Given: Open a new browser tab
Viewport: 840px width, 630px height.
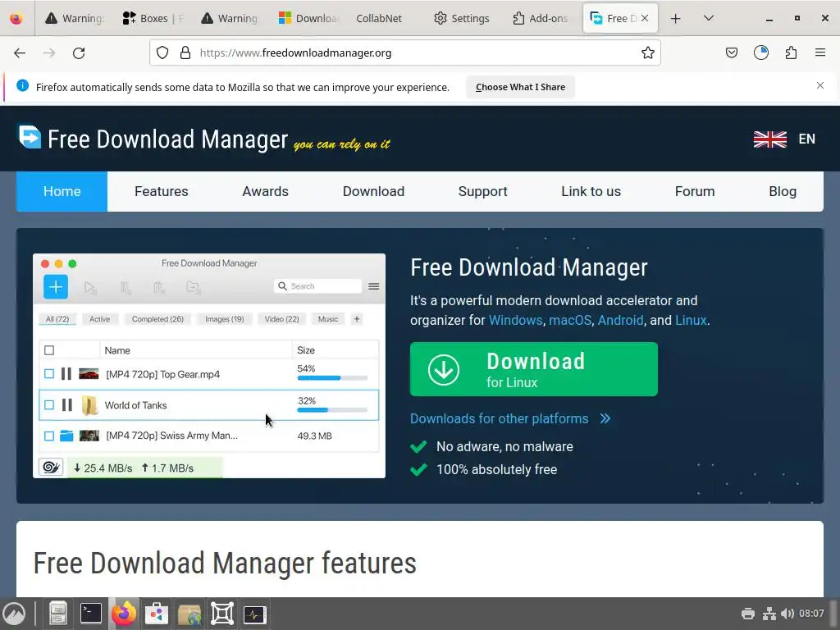Looking at the screenshot, I should tap(676, 19).
